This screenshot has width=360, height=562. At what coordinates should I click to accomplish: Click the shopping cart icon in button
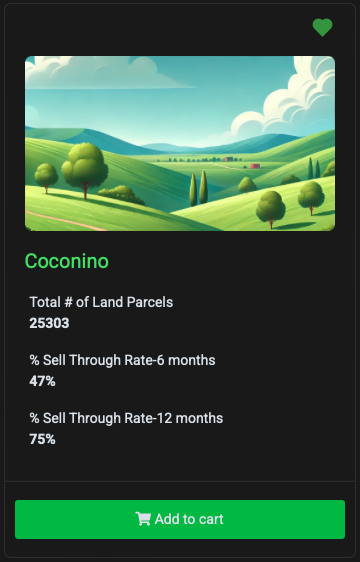pos(143,519)
